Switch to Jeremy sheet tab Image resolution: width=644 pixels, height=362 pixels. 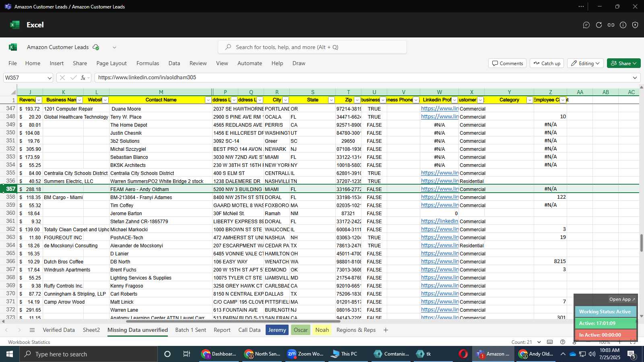[277, 330]
